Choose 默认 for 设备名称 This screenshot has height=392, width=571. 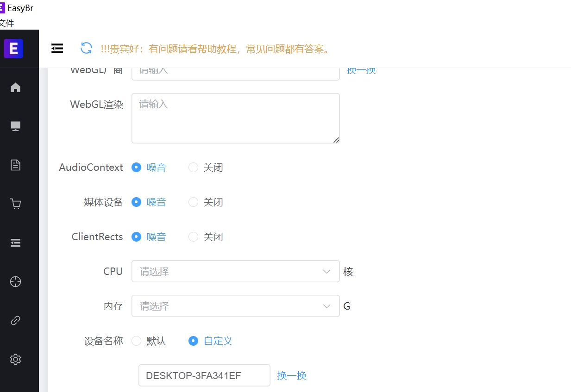click(x=137, y=341)
